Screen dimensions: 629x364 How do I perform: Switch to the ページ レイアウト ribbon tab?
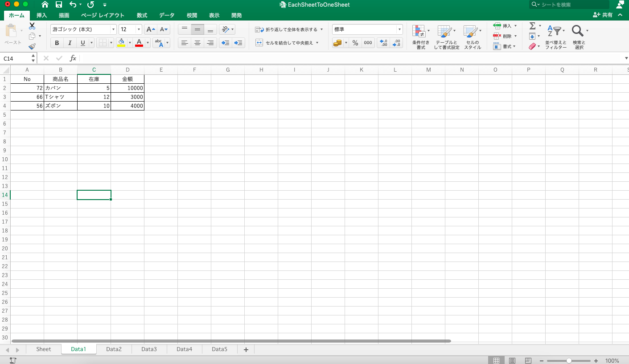coord(103,15)
